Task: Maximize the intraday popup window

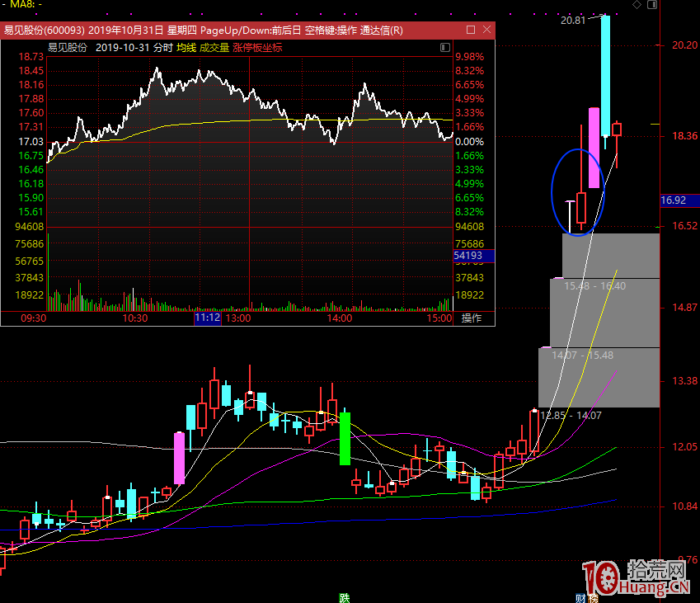Action: [x=471, y=31]
